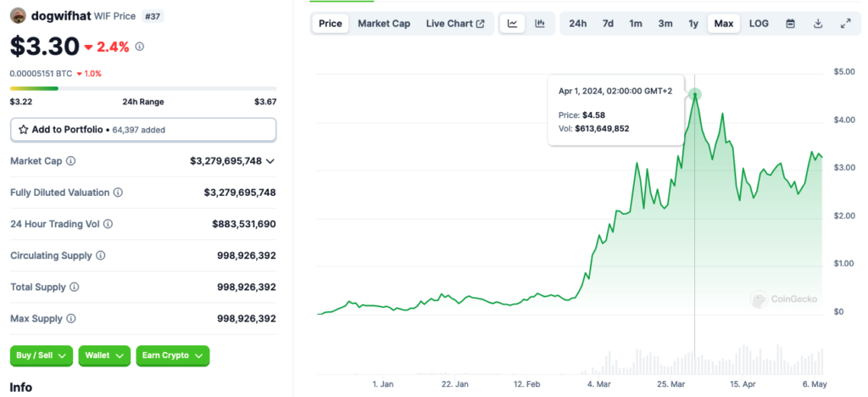Select the Max time range
Viewport: 868px width, 397px height.
tap(724, 24)
